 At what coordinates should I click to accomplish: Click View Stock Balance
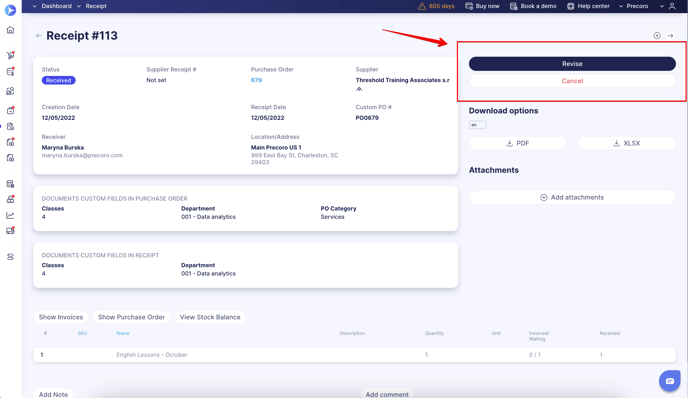coord(210,317)
